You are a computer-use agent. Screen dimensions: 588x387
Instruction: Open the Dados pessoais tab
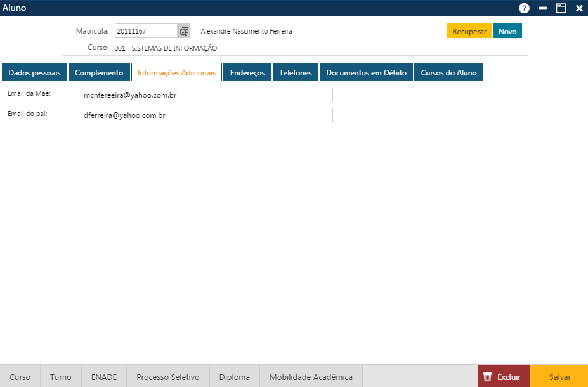[34, 73]
